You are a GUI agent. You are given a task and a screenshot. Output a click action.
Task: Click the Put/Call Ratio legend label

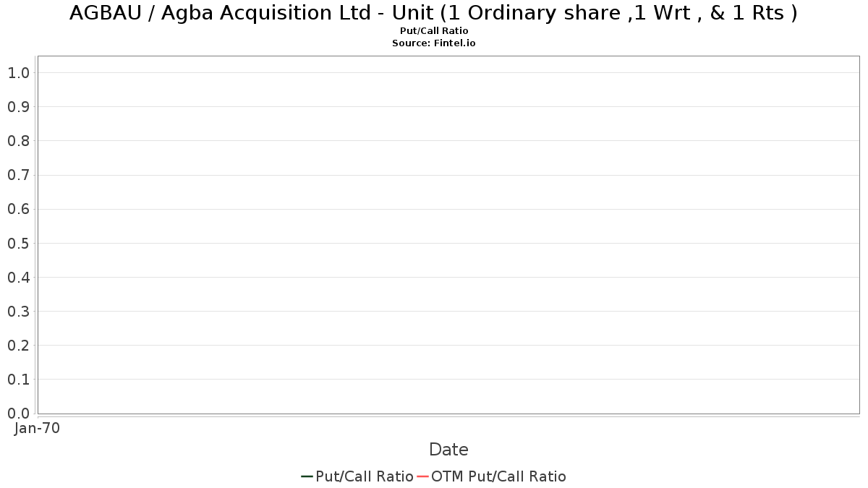coord(365,476)
